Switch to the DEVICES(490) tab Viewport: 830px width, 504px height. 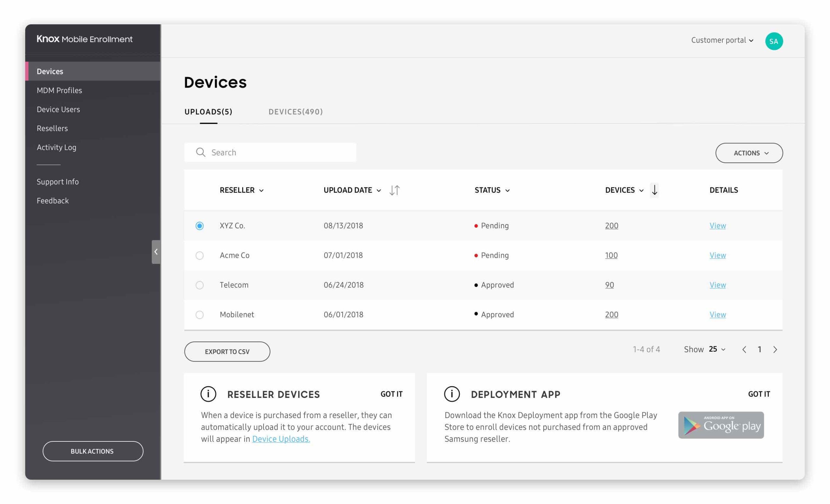coord(295,112)
